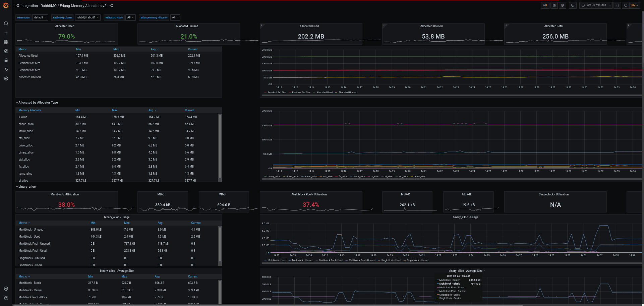Open Explore from the compass icon
The image size is (644, 306).
click(x=6, y=51)
